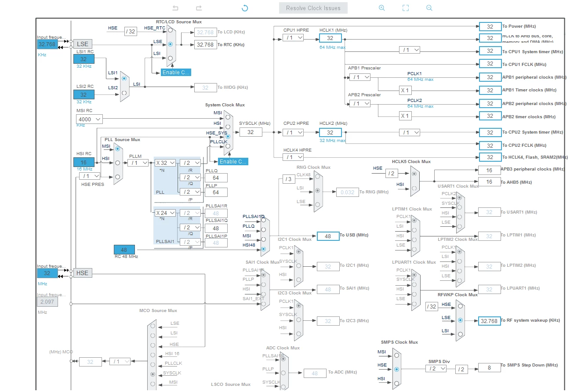Select MSI in PLL Source Mux
Image resolution: width=581 pixels, height=392 pixels.
(x=117, y=149)
